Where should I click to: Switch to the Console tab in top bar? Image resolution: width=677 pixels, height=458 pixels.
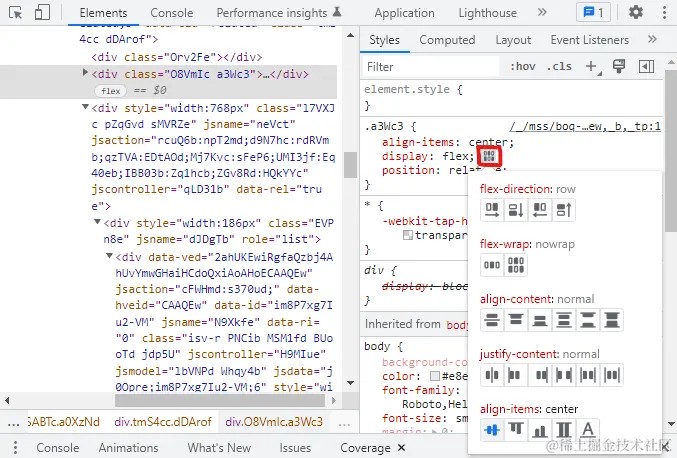click(171, 13)
